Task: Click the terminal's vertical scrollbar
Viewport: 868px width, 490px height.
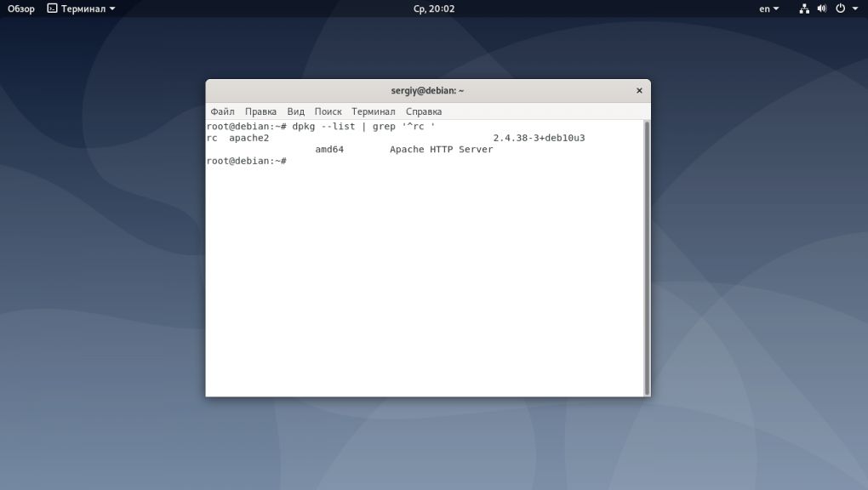Action: click(647, 255)
